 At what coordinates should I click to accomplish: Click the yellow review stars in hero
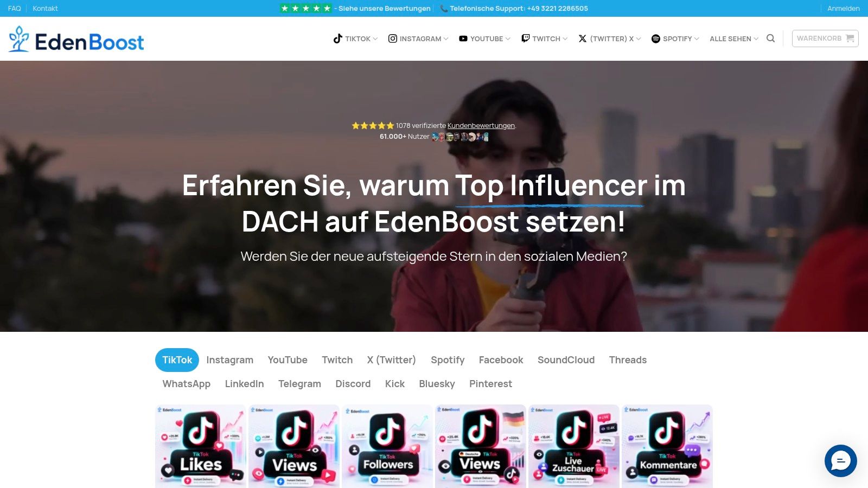(x=373, y=125)
